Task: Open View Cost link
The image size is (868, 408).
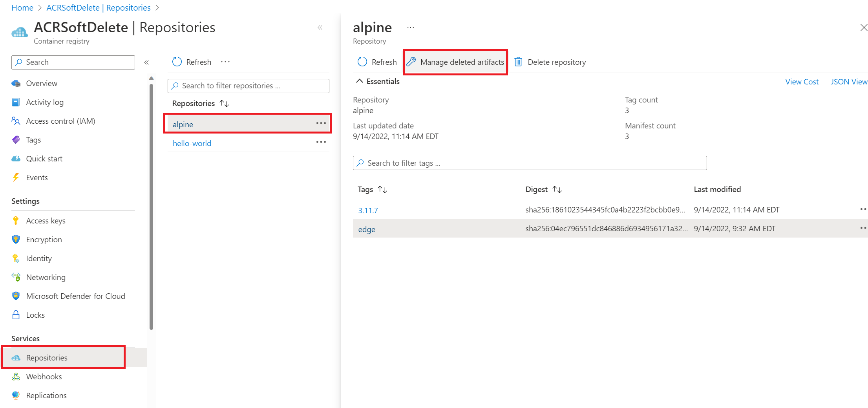Action: tap(802, 82)
